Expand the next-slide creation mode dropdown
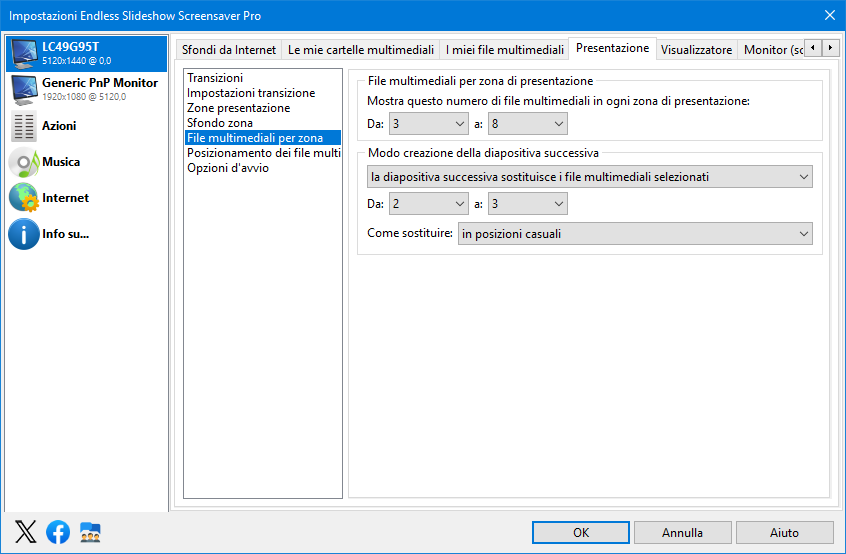This screenshot has width=846, height=554. (590, 177)
